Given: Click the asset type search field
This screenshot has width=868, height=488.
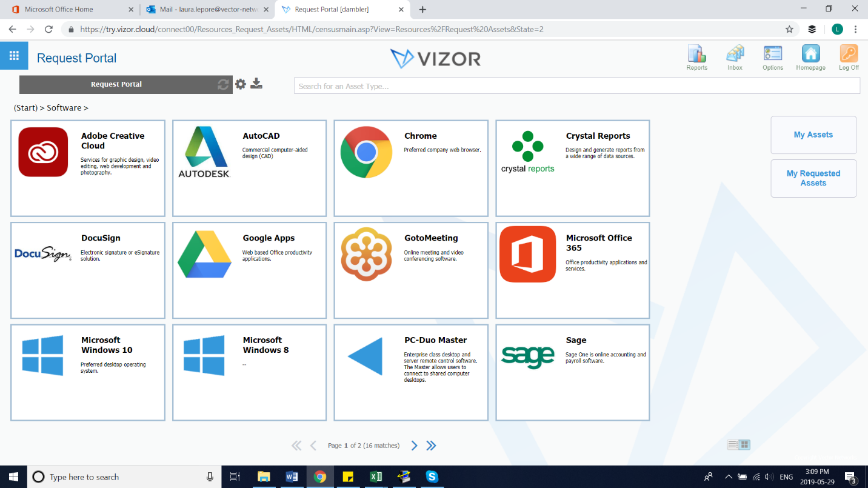Looking at the screenshot, I should click(576, 85).
